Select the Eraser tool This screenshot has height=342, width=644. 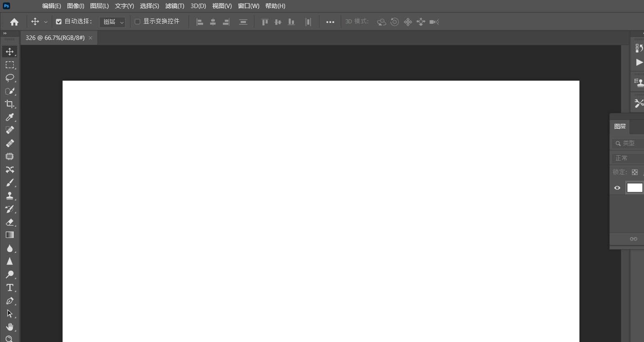(10, 222)
